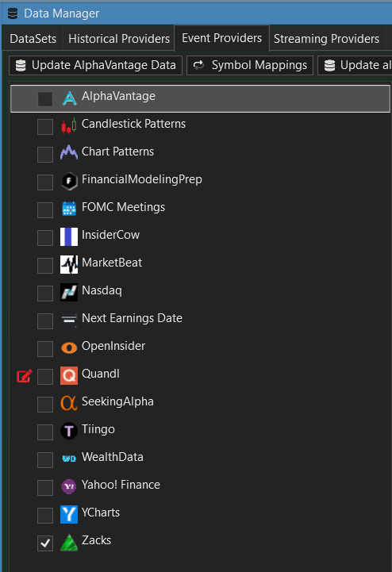
Task: Click the Candlestick Patterns icon
Action: pos(69,126)
